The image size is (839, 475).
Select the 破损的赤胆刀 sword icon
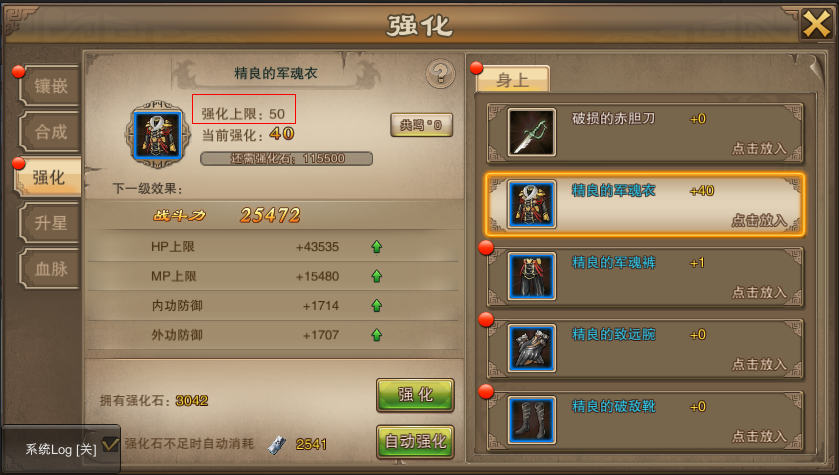tap(531, 132)
